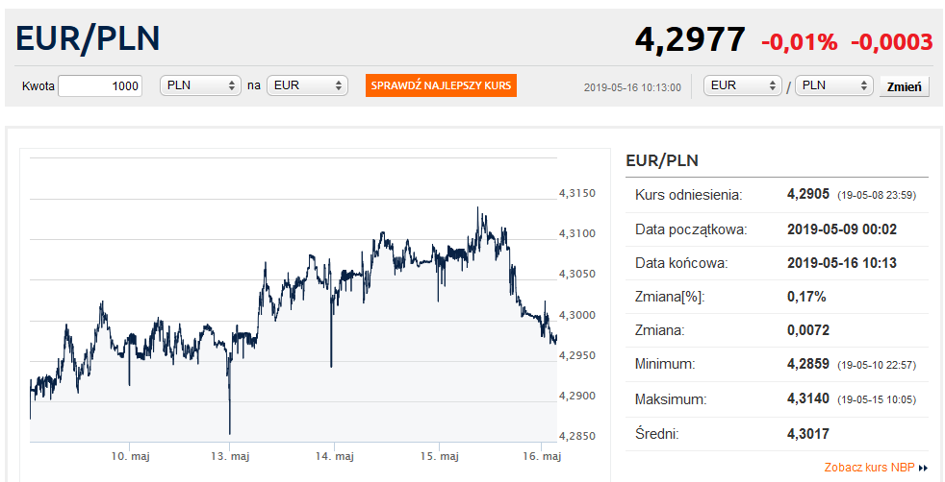Select the current rate value 4,2977
Viewport: 945px width, 482px height.
pos(690,40)
